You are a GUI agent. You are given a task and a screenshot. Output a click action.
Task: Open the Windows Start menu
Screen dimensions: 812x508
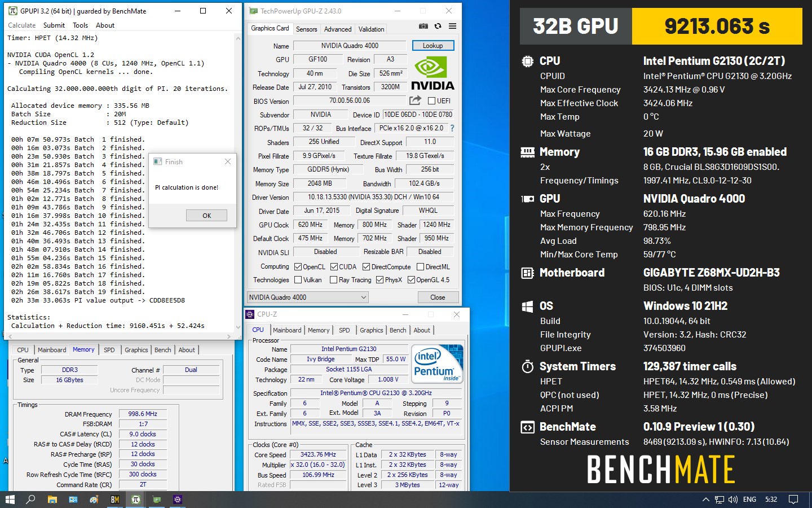[10, 500]
